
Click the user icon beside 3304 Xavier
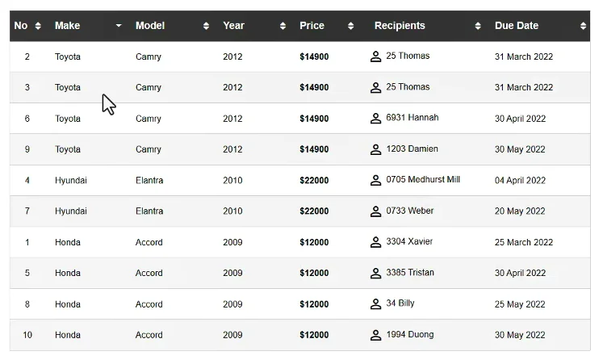coord(375,242)
